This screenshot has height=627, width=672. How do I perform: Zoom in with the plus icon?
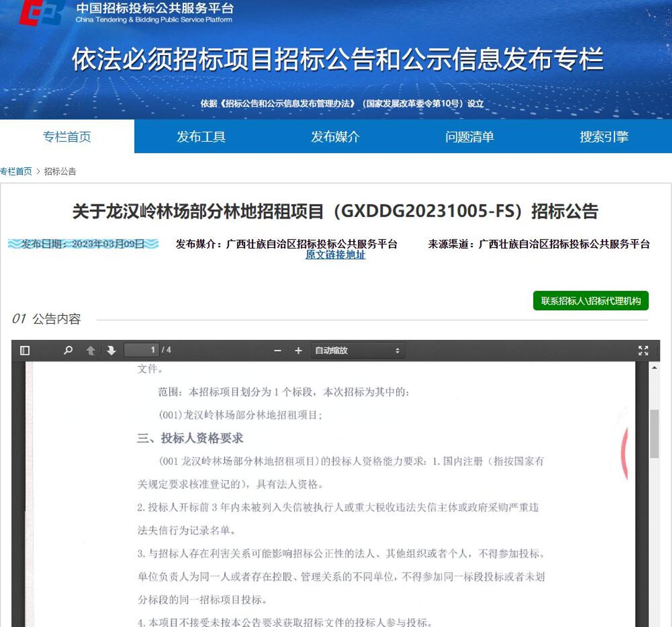pyautogui.click(x=298, y=351)
